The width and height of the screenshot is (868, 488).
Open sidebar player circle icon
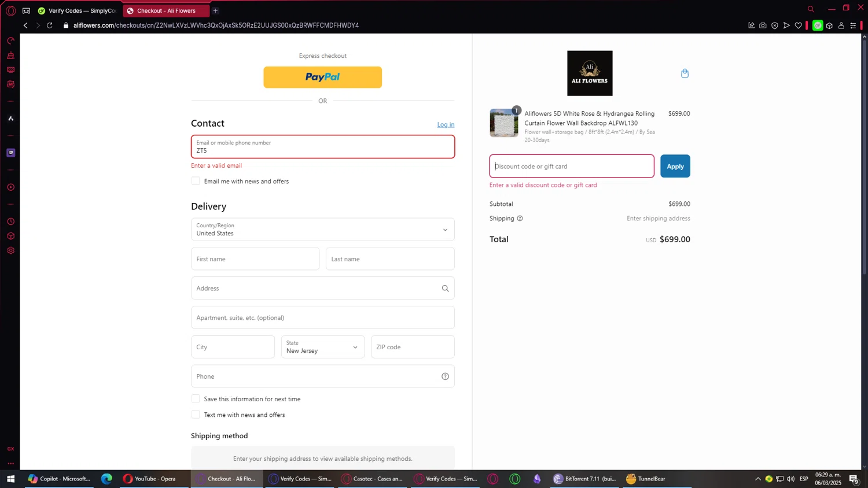click(x=10, y=187)
